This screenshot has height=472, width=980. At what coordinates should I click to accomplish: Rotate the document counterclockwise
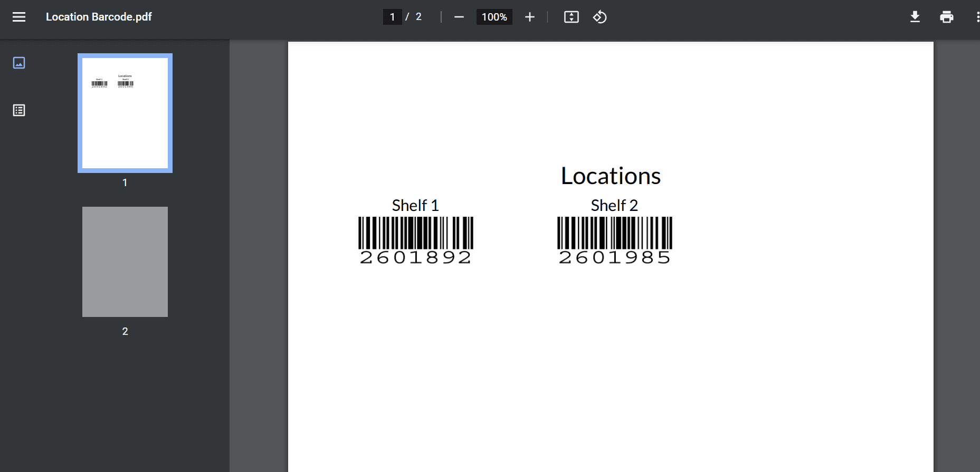tap(600, 17)
